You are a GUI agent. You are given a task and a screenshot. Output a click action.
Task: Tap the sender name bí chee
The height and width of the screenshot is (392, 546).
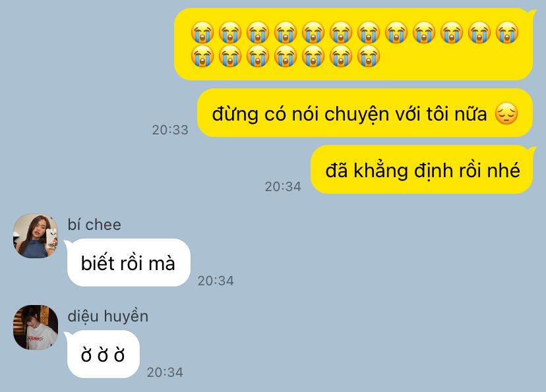pos(94,225)
